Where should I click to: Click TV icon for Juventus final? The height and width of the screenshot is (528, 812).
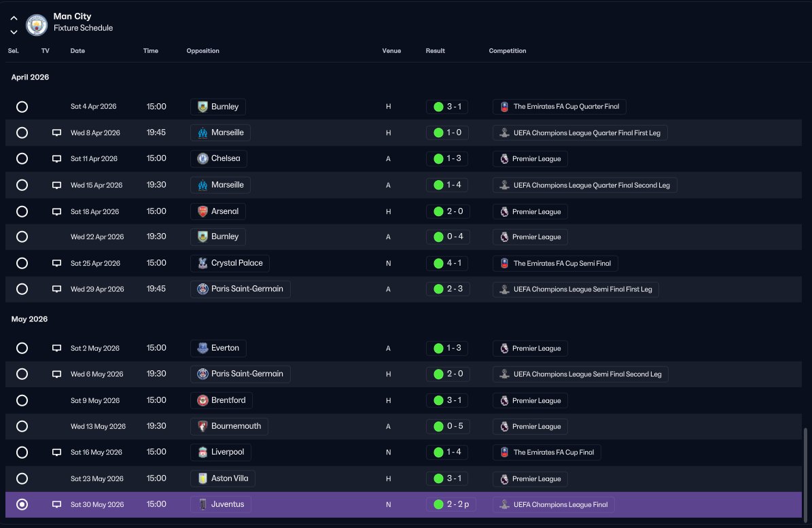(x=56, y=504)
